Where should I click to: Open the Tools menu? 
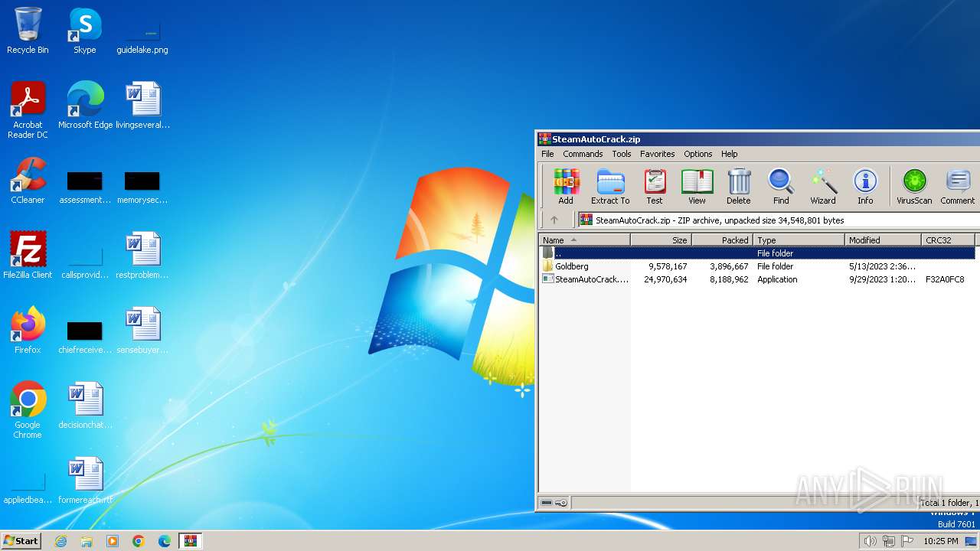(622, 154)
